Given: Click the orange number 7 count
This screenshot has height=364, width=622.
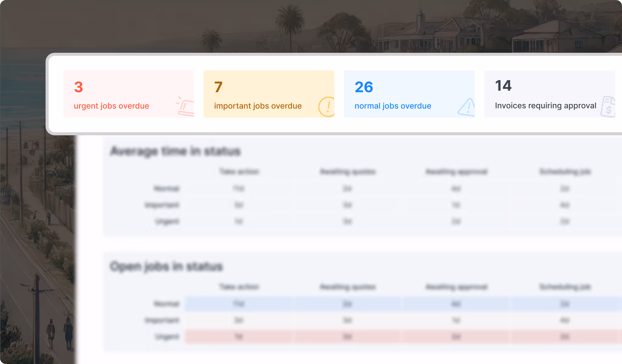Looking at the screenshot, I should (x=218, y=87).
